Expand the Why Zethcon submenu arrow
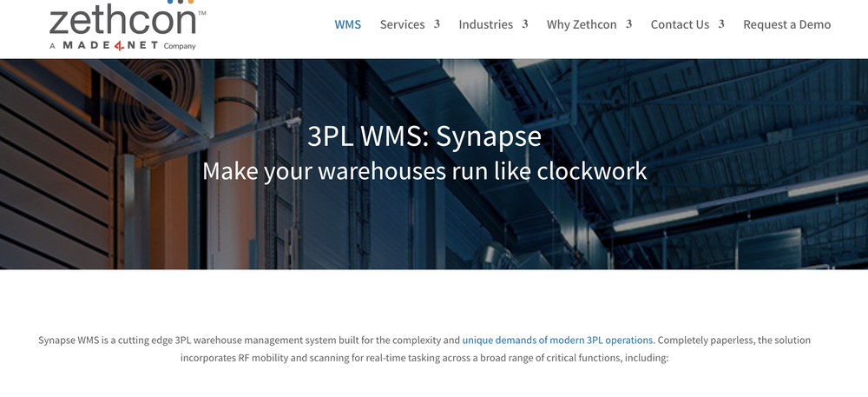Image resolution: width=868 pixels, height=397 pixels. pyautogui.click(x=628, y=23)
